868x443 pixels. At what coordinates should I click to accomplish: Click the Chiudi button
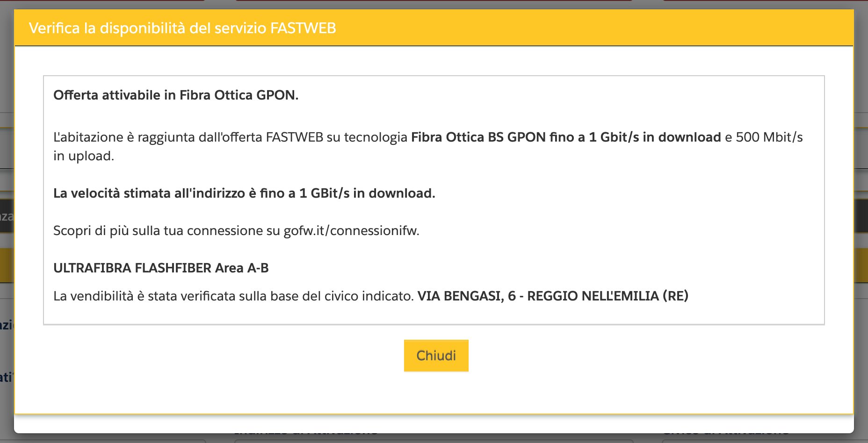pos(436,356)
